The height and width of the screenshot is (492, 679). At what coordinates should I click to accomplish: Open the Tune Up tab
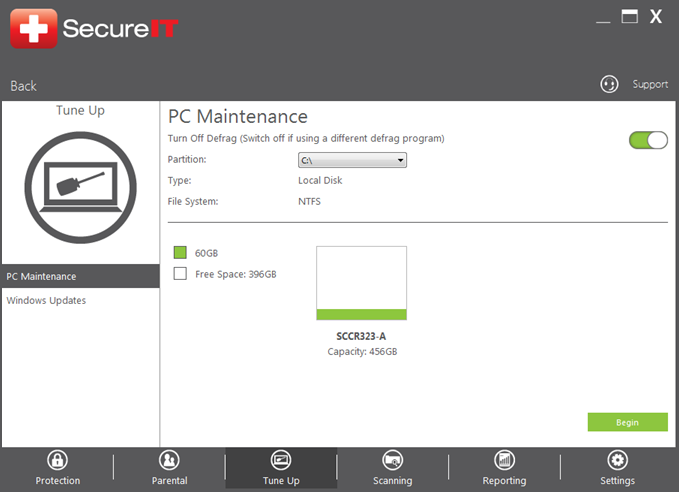click(281, 469)
